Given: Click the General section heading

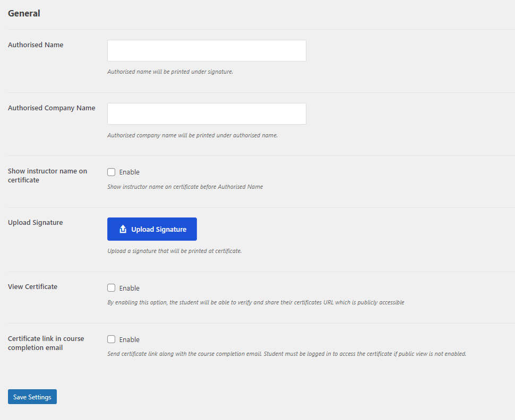Looking at the screenshot, I should (x=24, y=13).
